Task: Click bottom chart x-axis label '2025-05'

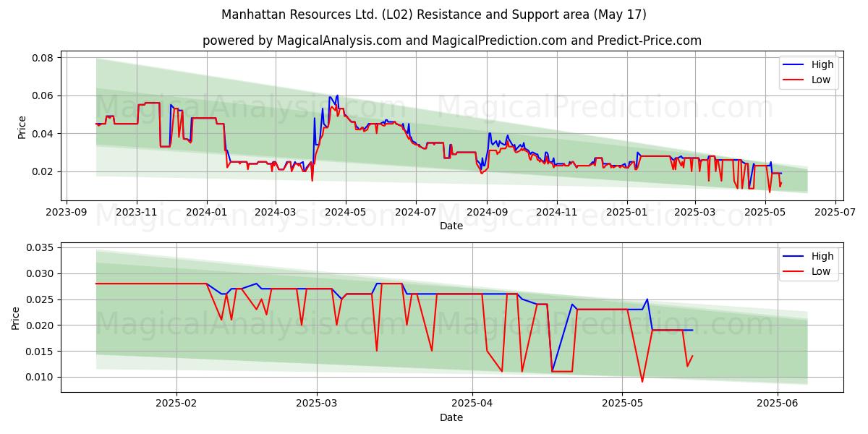Action: 622,404
